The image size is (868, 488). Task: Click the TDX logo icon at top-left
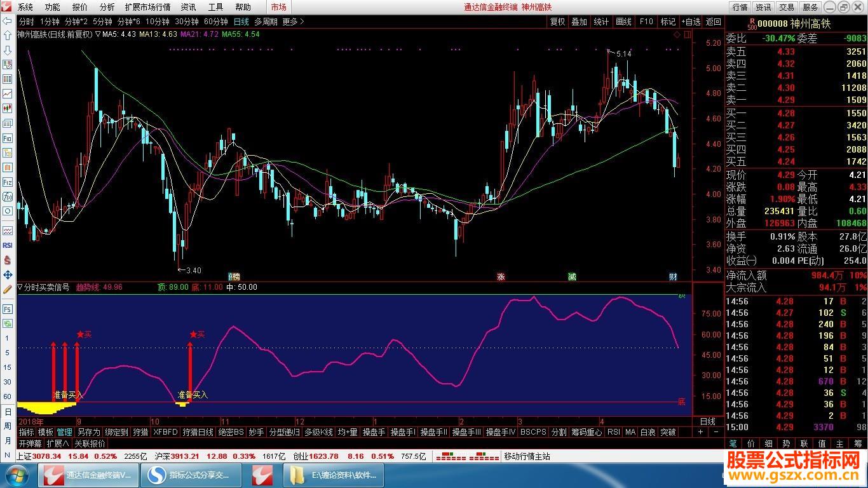pyautogui.click(x=8, y=7)
